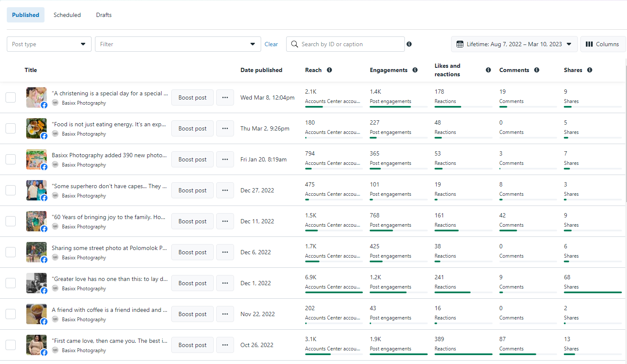
Task: Click the Likes and reactions info icon
Action: pos(488,70)
